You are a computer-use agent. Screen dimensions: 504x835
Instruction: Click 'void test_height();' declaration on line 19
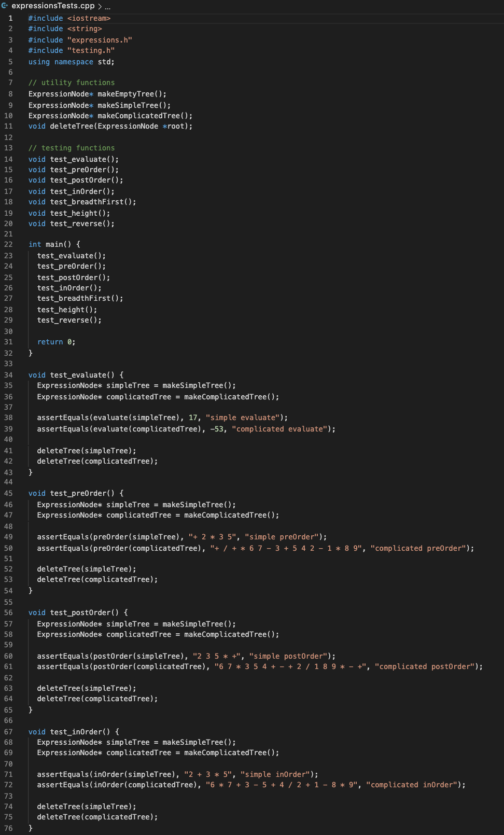(x=69, y=213)
